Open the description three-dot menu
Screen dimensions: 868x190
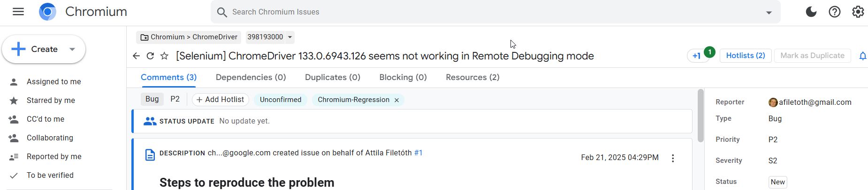tap(673, 158)
